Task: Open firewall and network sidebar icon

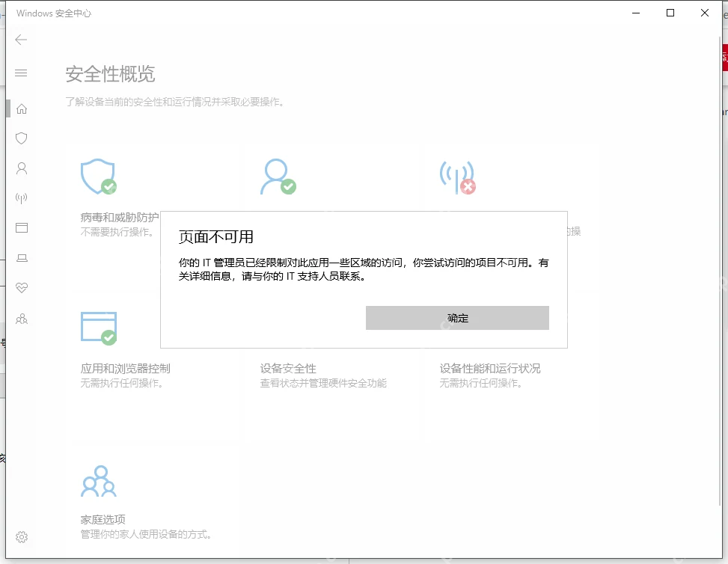Action: 22,198
